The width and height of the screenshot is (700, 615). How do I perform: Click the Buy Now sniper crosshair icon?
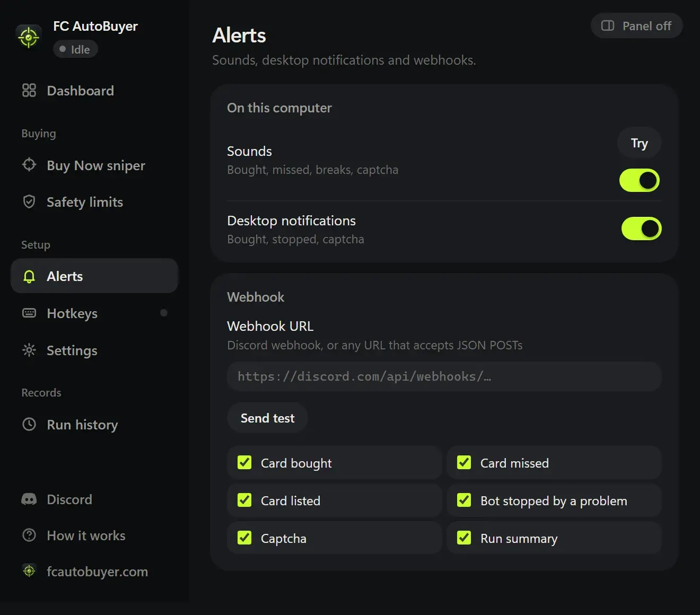tap(29, 165)
